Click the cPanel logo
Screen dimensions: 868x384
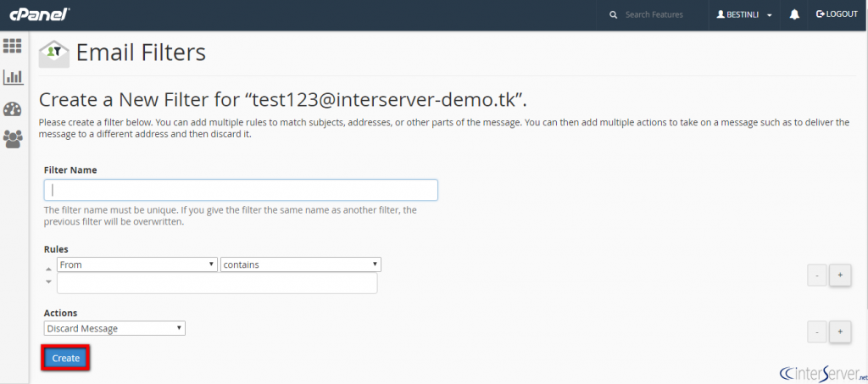[39, 14]
